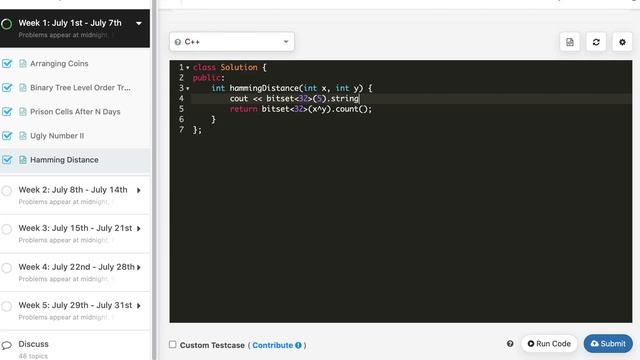Open the Discuss section

[x=33, y=344]
